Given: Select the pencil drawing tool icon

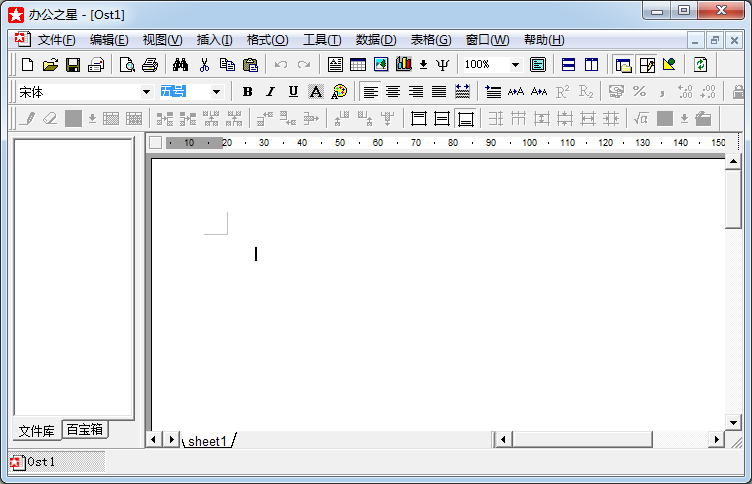Looking at the screenshot, I should [x=27, y=118].
